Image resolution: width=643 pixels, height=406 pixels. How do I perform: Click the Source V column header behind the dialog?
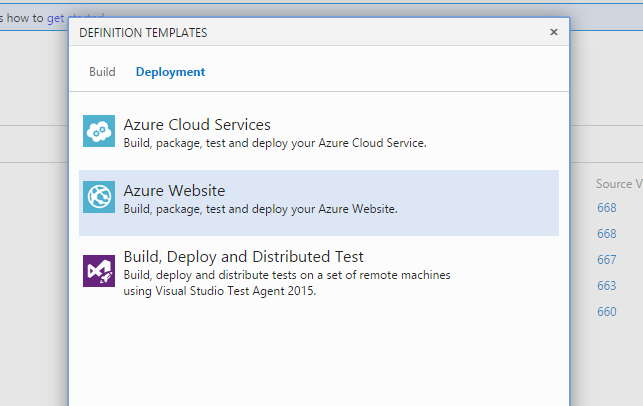coord(619,184)
